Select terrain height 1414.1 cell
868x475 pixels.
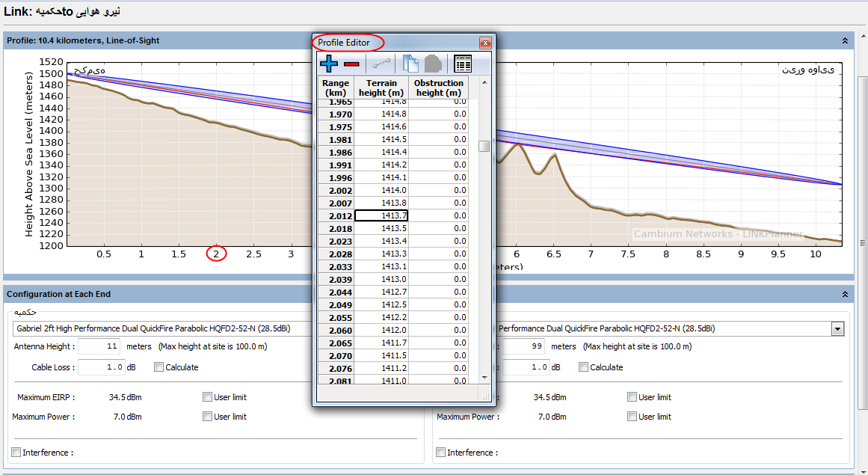[x=381, y=177]
